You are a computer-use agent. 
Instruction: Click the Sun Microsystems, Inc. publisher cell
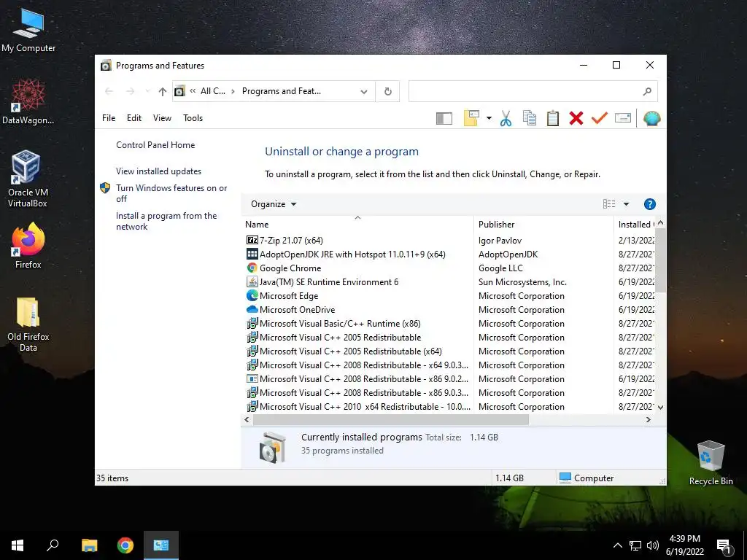point(522,282)
